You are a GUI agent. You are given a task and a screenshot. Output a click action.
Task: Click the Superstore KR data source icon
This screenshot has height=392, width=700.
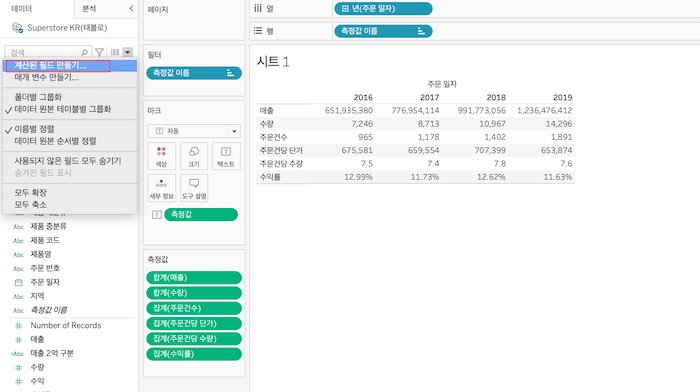[17, 28]
